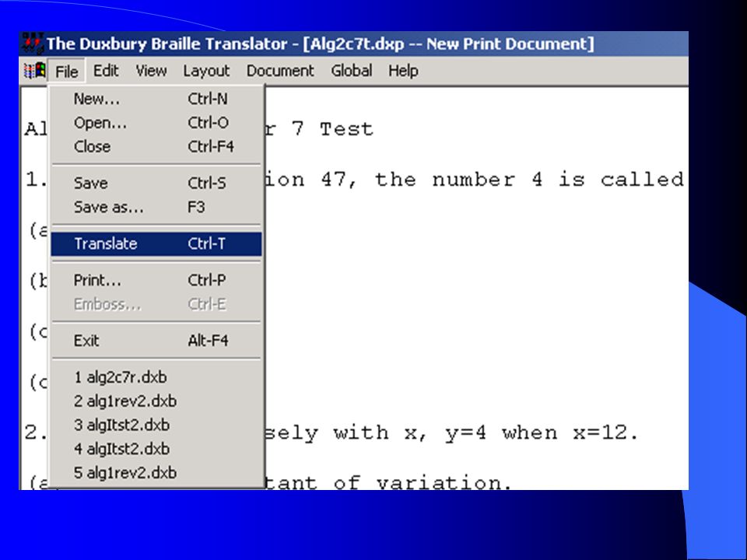The image size is (747, 560).
Task: Close the open File menu
Action: [x=66, y=72]
